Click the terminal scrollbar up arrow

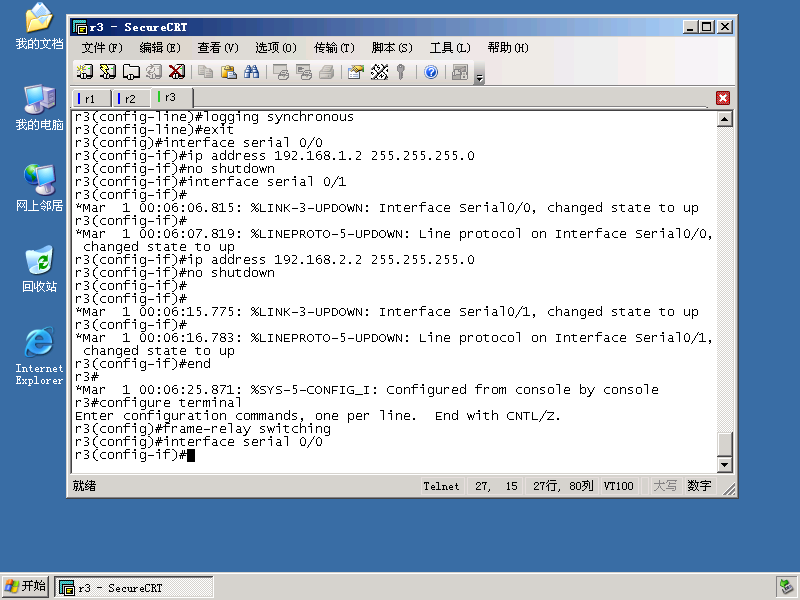pyautogui.click(x=724, y=119)
